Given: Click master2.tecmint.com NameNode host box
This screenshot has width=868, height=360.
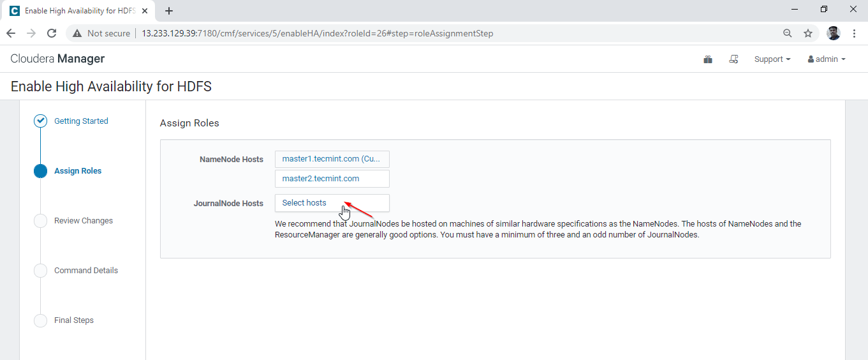Looking at the screenshot, I should pyautogui.click(x=332, y=179).
